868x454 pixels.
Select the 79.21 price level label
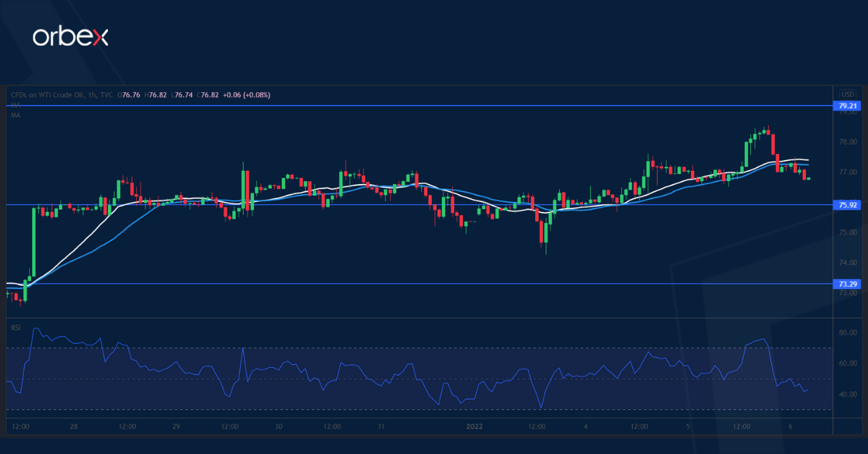click(x=847, y=106)
